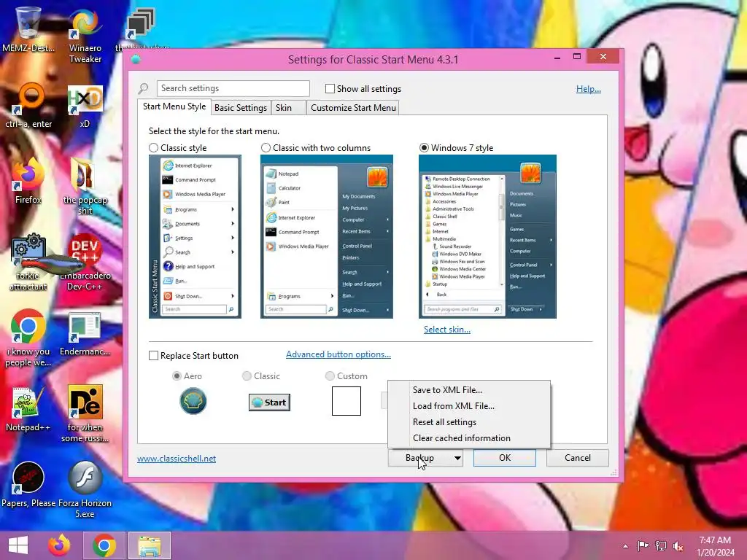Open the network tray icon
This screenshot has height=560, width=747.
[x=661, y=545]
